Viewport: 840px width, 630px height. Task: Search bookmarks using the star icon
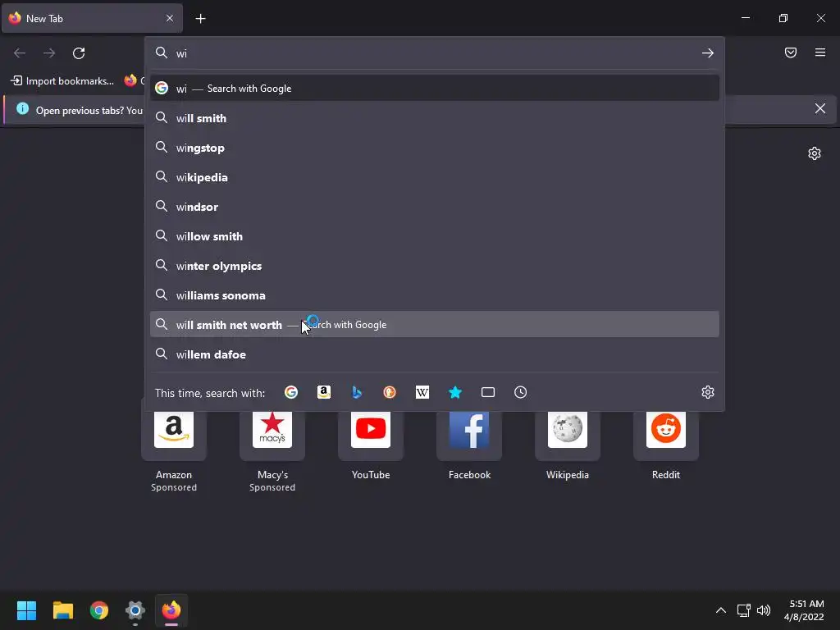tap(454, 392)
